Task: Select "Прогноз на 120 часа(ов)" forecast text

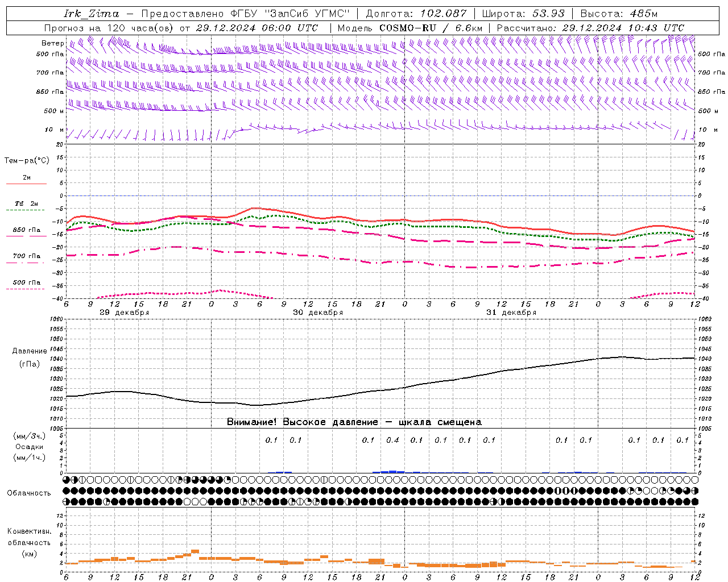Action: [x=109, y=28]
